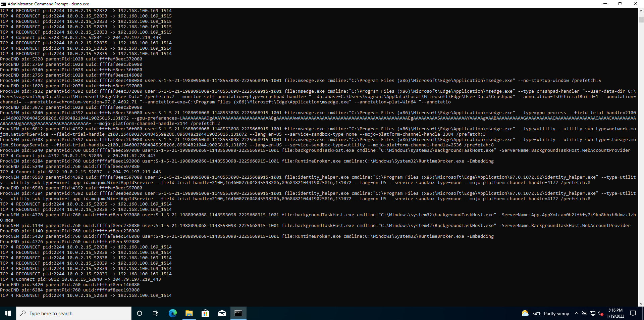Click the active Command Prompt taskbar icon
This screenshot has width=644, height=320.
tap(238, 313)
